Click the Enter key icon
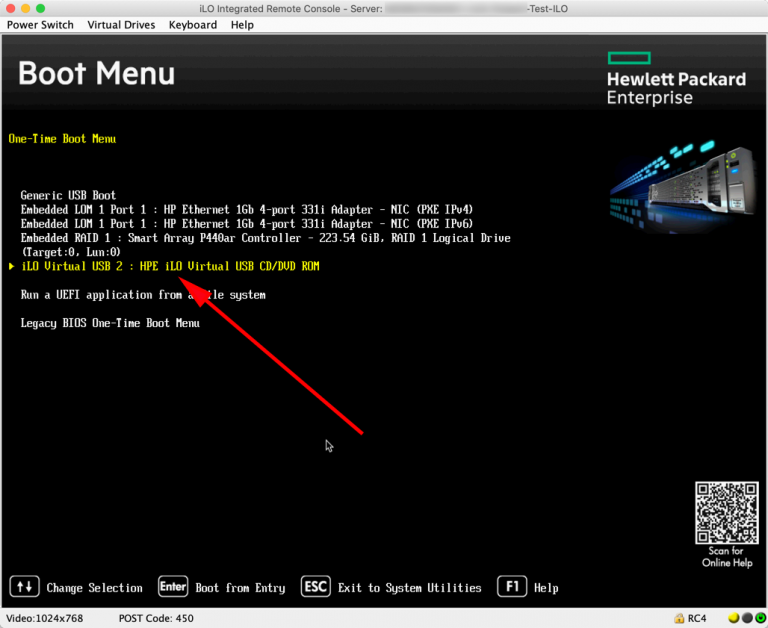Image resolution: width=768 pixels, height=628 pixels. click(x=173, y=587)
